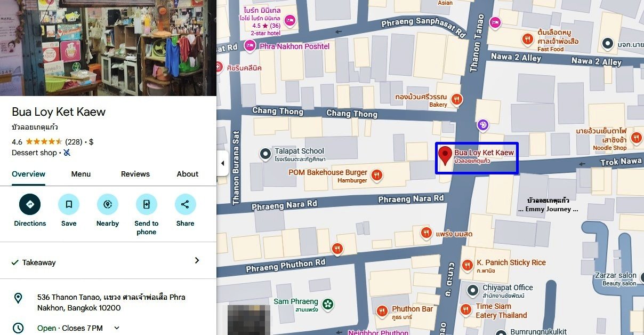Click Sam Phraeng green marker
The height and width of the screenshot is (335, 644).
[328, 304]
